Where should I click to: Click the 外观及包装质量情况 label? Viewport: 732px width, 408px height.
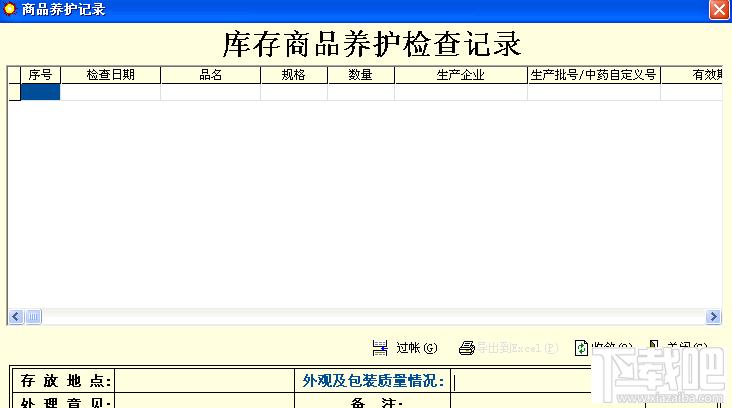point(373,381)
